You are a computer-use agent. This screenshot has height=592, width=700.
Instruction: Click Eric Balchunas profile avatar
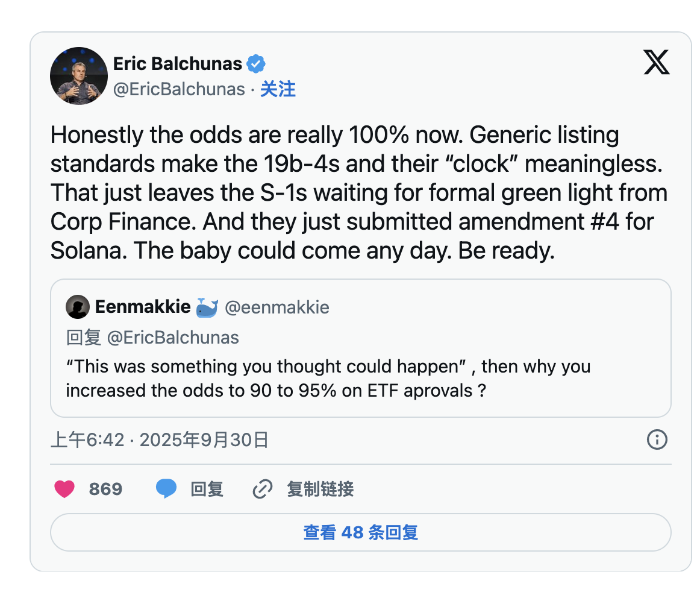coord(78,76)
